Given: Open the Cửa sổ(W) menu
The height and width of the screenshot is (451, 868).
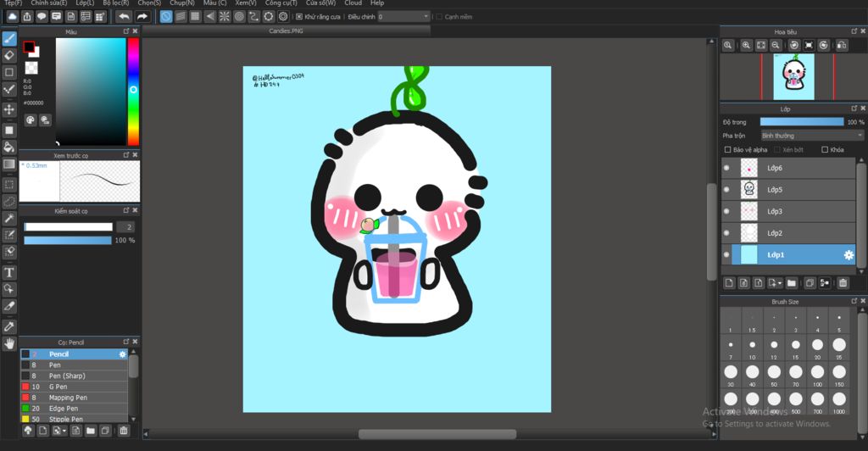Looking at the screenshot, I should coord(320,3).
